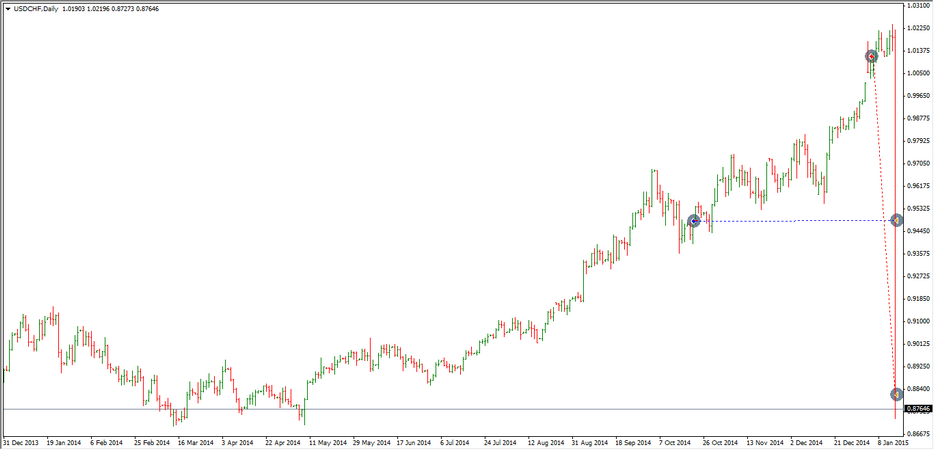
Task: Click the red arrow trade marker near 1.01
Action: pyautogui.click(x=872, y=57)
